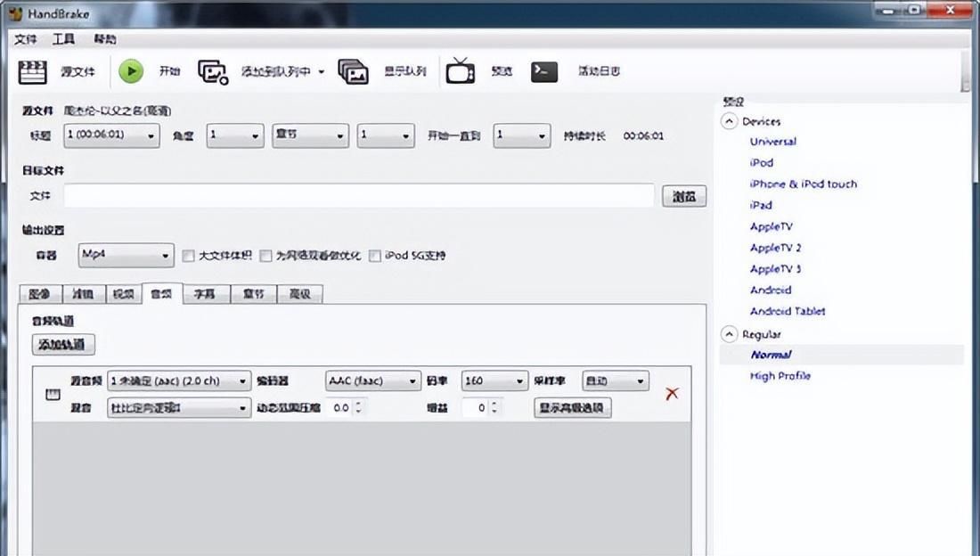This screenshot has height=556, width=980.
Task: Collapse the Devices preset group
Action: (x=729, y=120)
